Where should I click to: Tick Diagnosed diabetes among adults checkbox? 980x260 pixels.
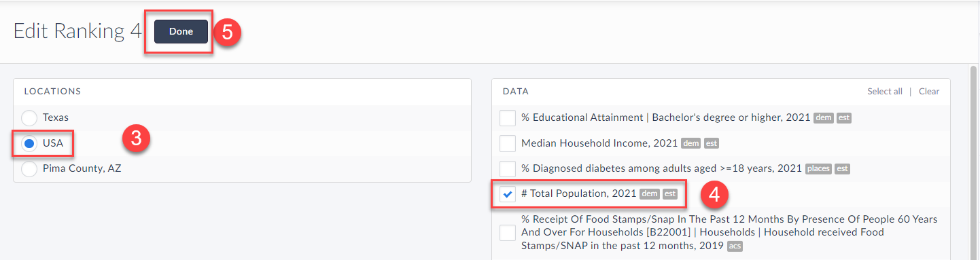click(x=508, y=169)
